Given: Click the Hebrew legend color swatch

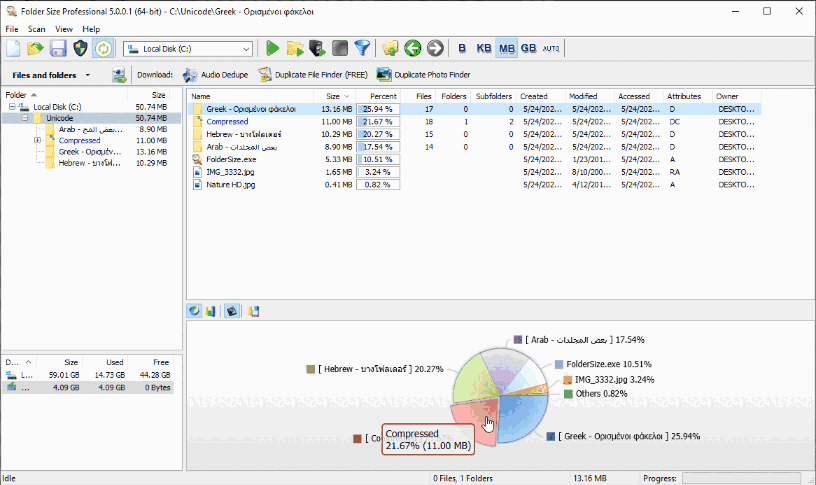Looking at the screenshot, I should [x=311, y=369].
